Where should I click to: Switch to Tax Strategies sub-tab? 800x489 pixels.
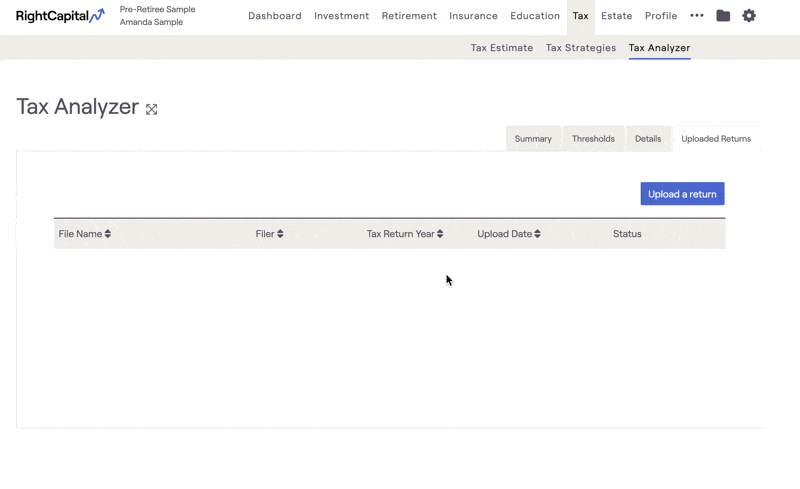pyautogui.click(x=581, y=47)
